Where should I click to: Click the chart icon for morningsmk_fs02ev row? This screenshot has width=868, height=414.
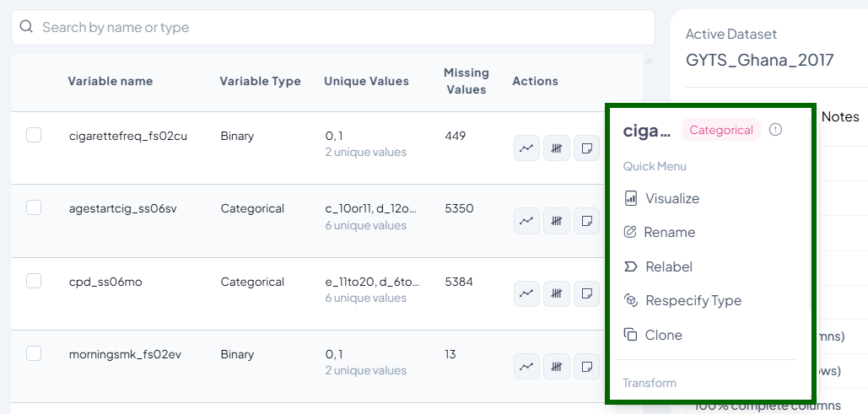[526, 367]
